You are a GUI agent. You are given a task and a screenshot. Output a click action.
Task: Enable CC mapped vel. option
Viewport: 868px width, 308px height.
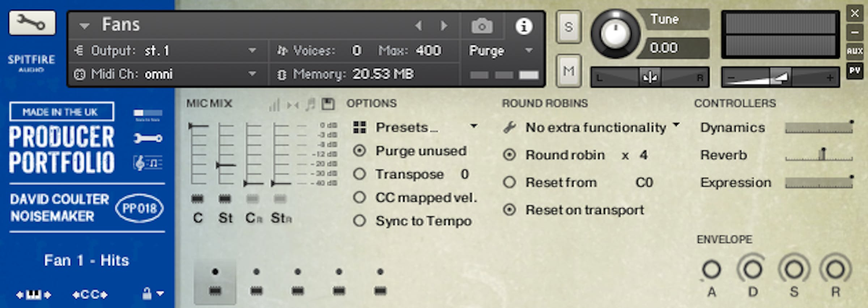(359, 198)
